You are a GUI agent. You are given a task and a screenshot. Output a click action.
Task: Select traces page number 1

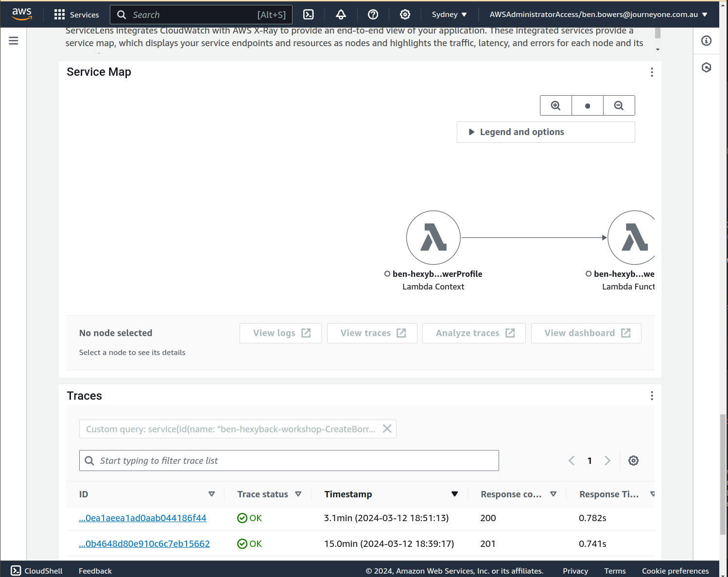(589, 461)
